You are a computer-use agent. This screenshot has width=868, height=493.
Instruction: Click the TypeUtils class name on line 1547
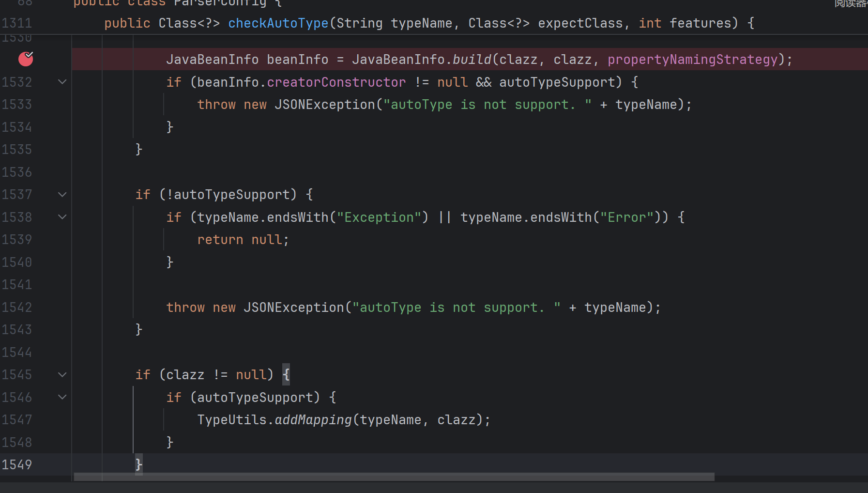(231, 420)
